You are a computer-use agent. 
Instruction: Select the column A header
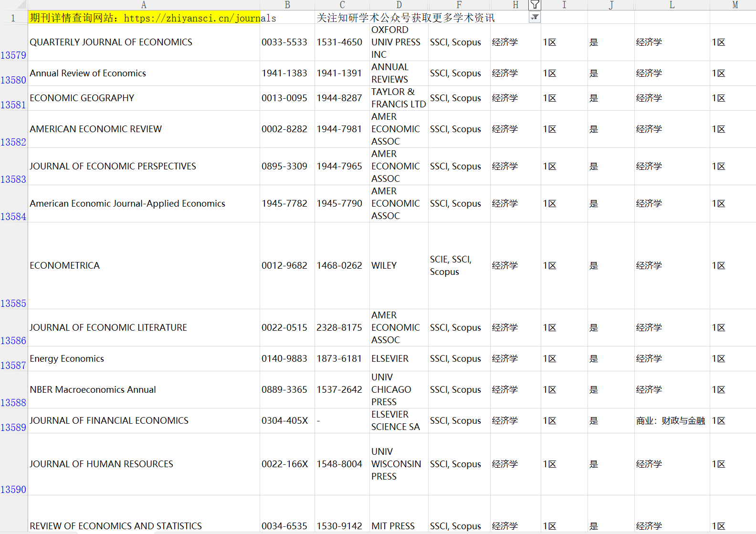tap(144, 5)
